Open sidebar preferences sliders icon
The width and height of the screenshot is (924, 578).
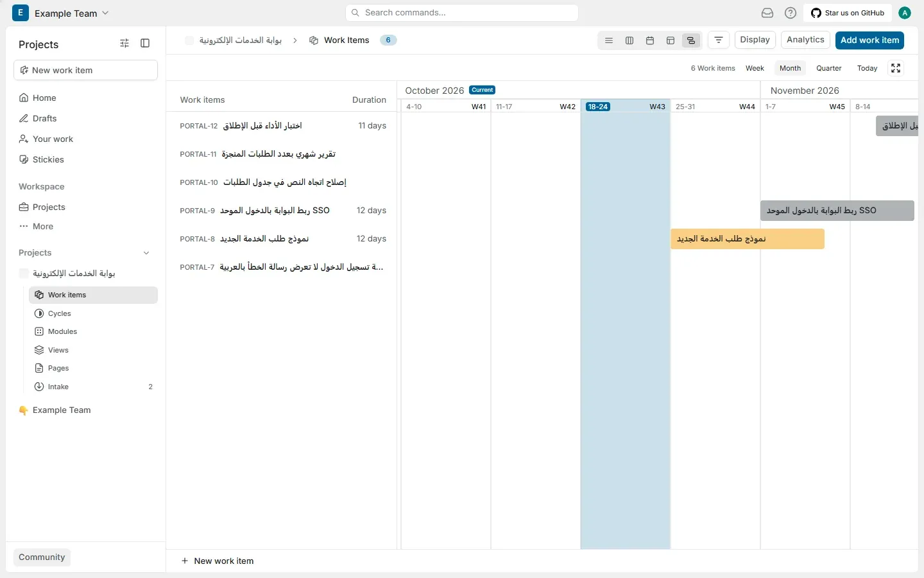124,43
